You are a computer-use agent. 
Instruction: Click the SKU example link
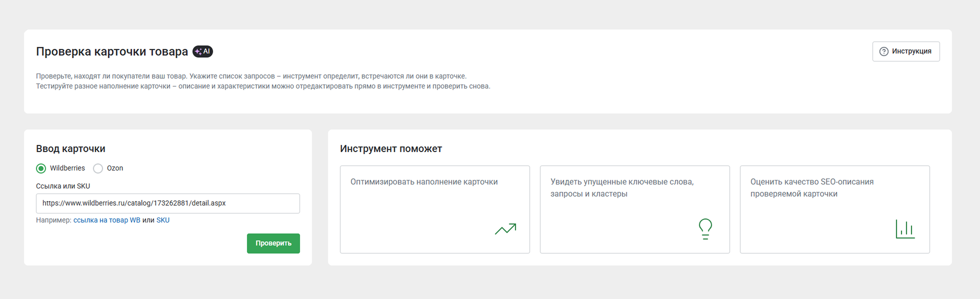(163, 220)
